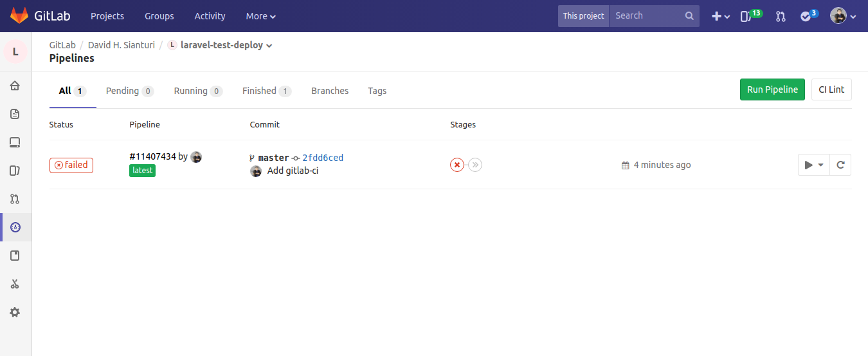
Task: Select the Tags tab
Action: [x=377, y=91]
